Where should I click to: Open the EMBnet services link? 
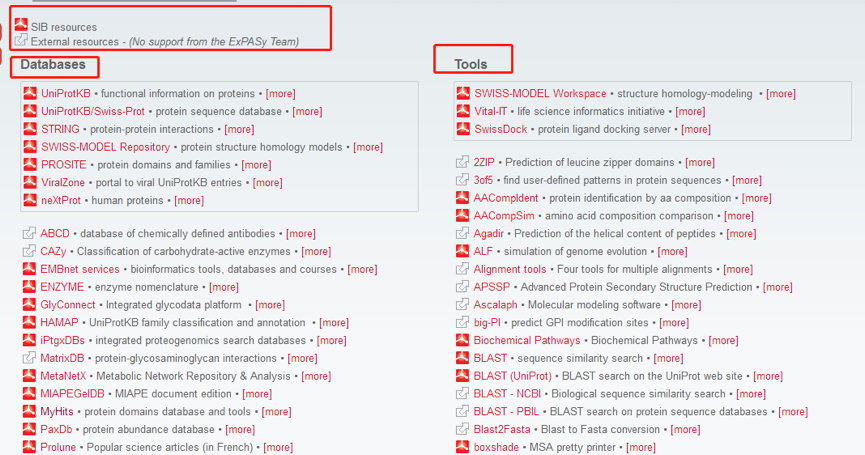[x=79, y=269]
